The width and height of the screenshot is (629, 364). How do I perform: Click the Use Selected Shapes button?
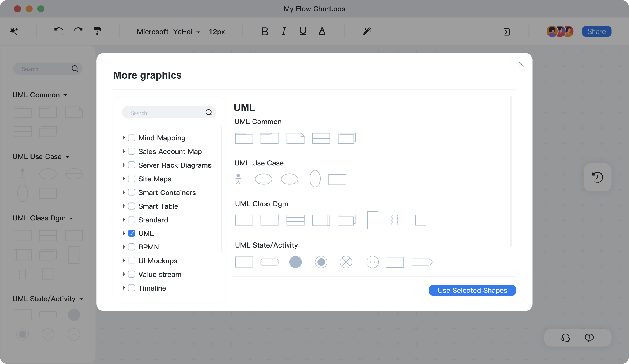[472, 290]
